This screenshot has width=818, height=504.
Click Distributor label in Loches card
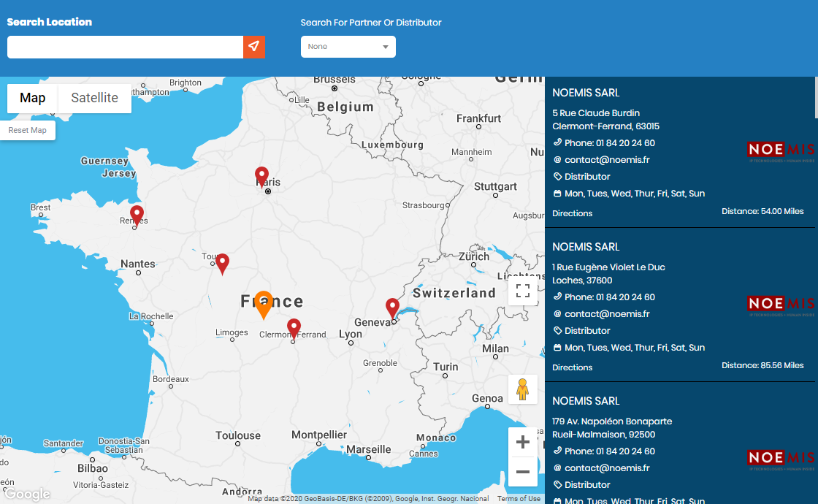point(587,331)
